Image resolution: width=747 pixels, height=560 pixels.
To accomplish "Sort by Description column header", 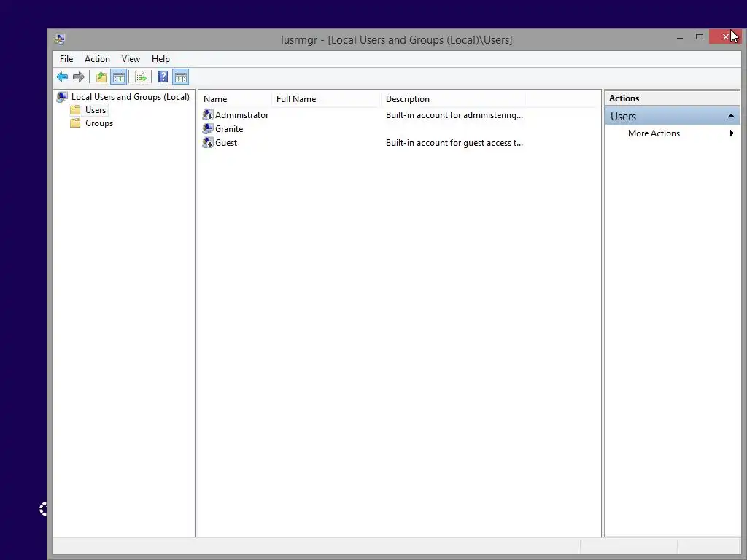I will click(x=454, y=99).
